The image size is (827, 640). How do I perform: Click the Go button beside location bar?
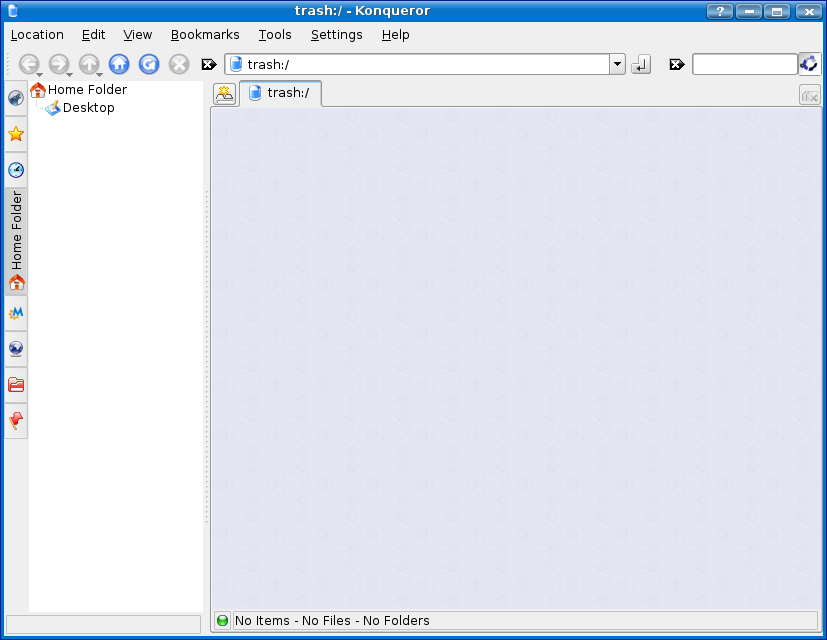pyautogui.click(x=641, y=64)
